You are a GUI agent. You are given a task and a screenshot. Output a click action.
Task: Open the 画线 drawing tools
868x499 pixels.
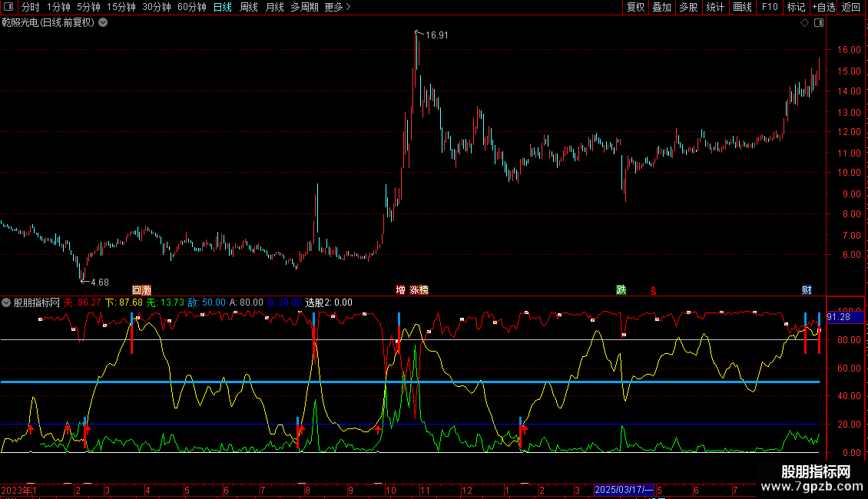click(742, 7)
